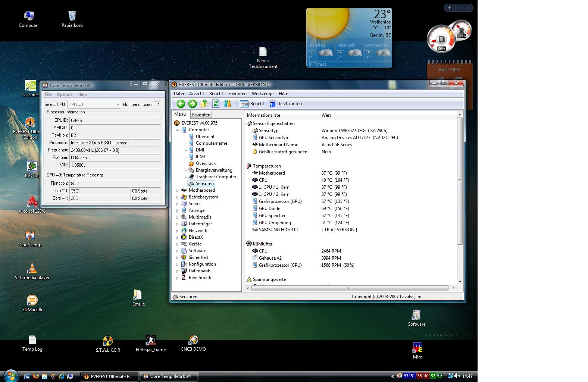Click the horizontal scrollbar in the information list
Viewport: 588px width, 382px height.
(350, 288)
